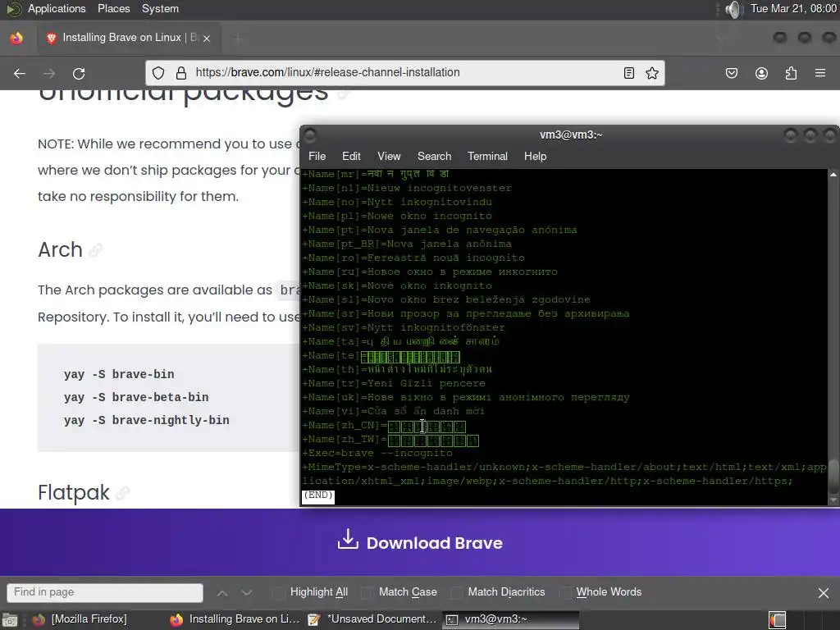Open the System menu

pos(160,8)
